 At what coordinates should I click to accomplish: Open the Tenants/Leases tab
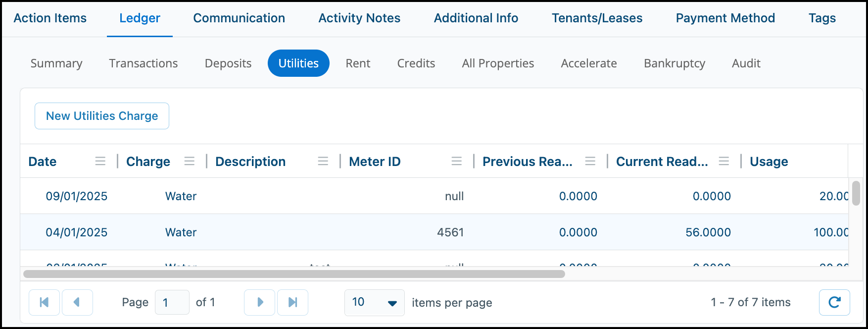[597, 18]
